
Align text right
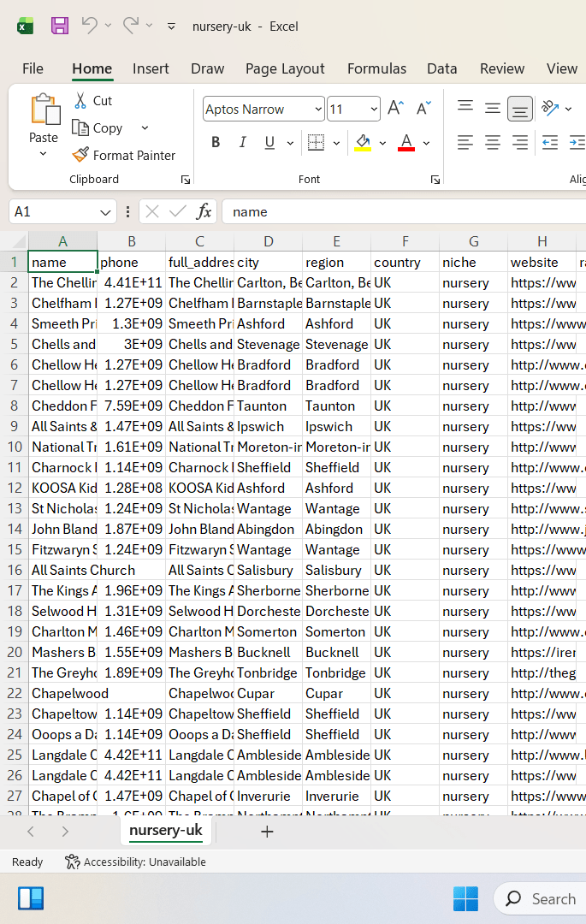point(520,142)
